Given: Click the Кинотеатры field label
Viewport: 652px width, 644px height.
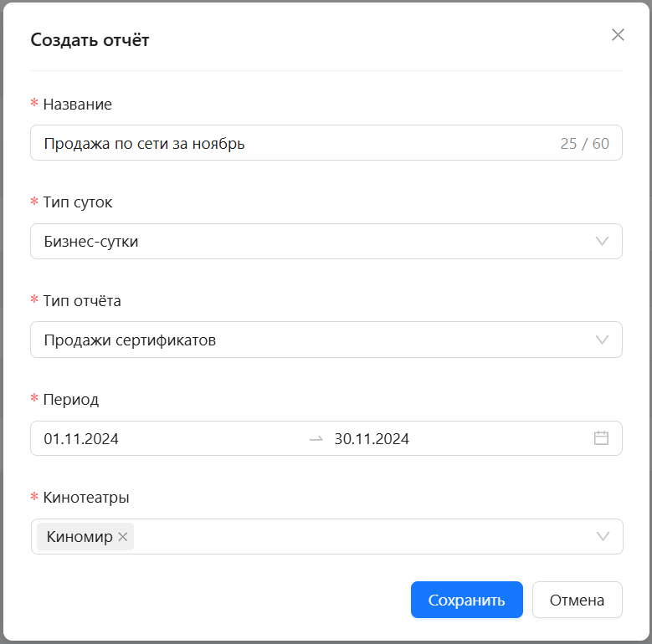Looking at the screenshot, I should pos(86,498).
